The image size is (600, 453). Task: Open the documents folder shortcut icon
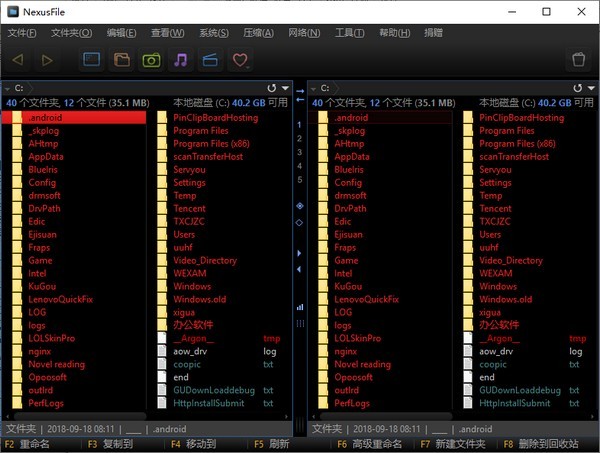coord(122,60)
